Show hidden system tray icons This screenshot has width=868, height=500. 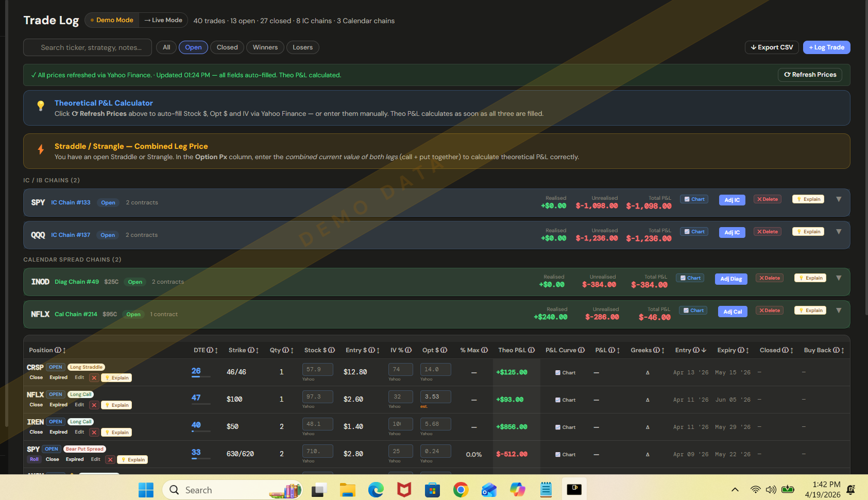click(735, 490)
